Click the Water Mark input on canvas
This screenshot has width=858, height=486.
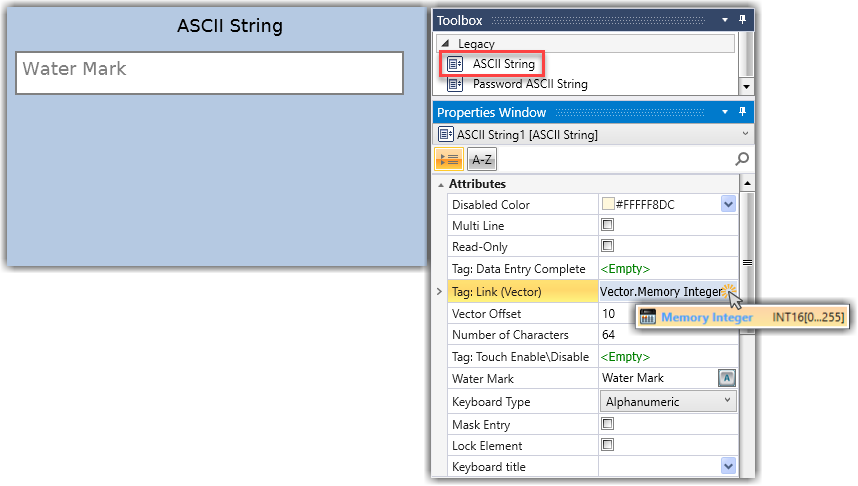pyautogui.click(x=209, y=73)
